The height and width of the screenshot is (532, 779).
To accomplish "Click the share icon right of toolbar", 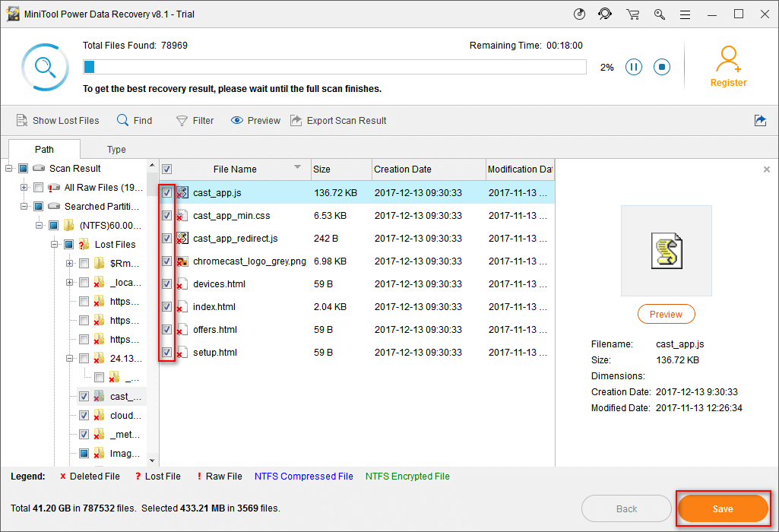I will pyautogui.click(x=760, y=121).
